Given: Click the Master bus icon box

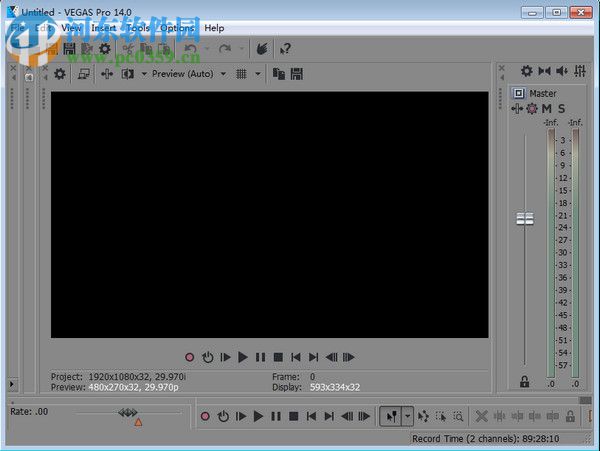Looking at the screenshot, I should pos(518,93).
